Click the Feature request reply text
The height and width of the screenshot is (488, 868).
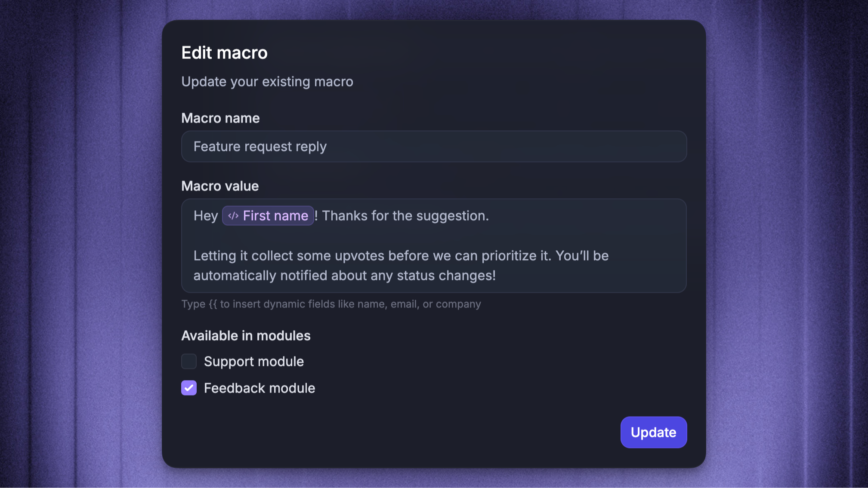(260, 147)
